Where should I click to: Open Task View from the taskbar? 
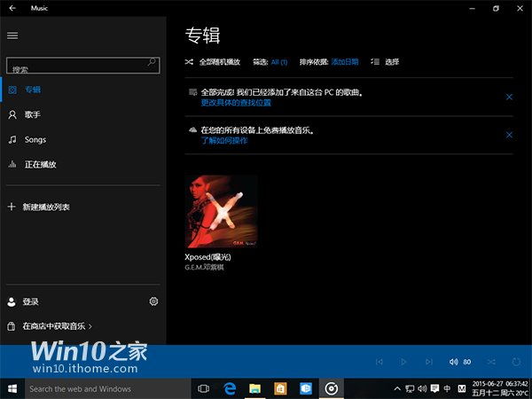pos(204,388)
